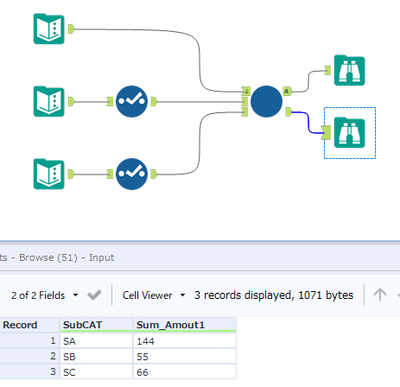Select the blue connection line to Browse
Viewport: 400px width, 387px height.
(307, 123)
